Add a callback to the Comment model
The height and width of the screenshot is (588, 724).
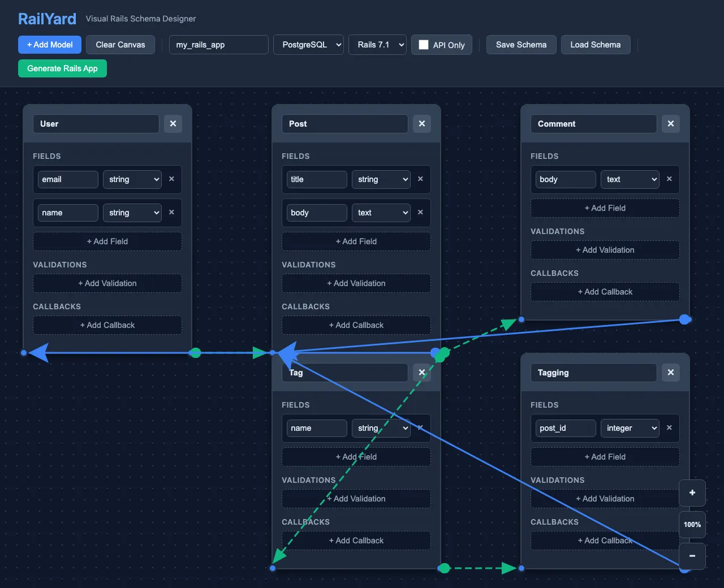click(x=605, y=292)
